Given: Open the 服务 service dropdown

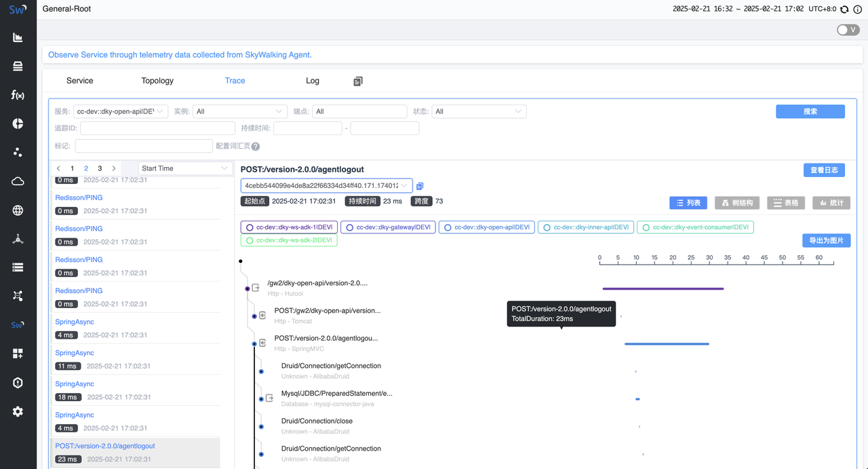Looking at the screenshot, I should 120,111.
